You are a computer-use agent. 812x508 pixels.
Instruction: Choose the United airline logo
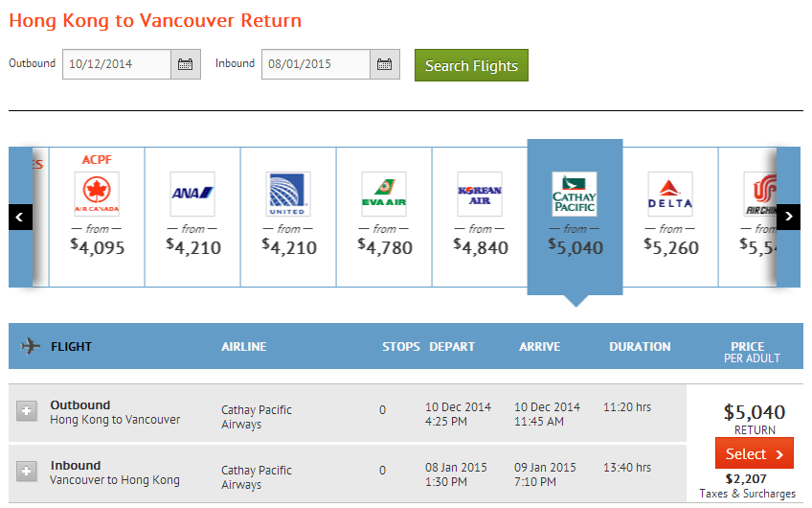288,194
